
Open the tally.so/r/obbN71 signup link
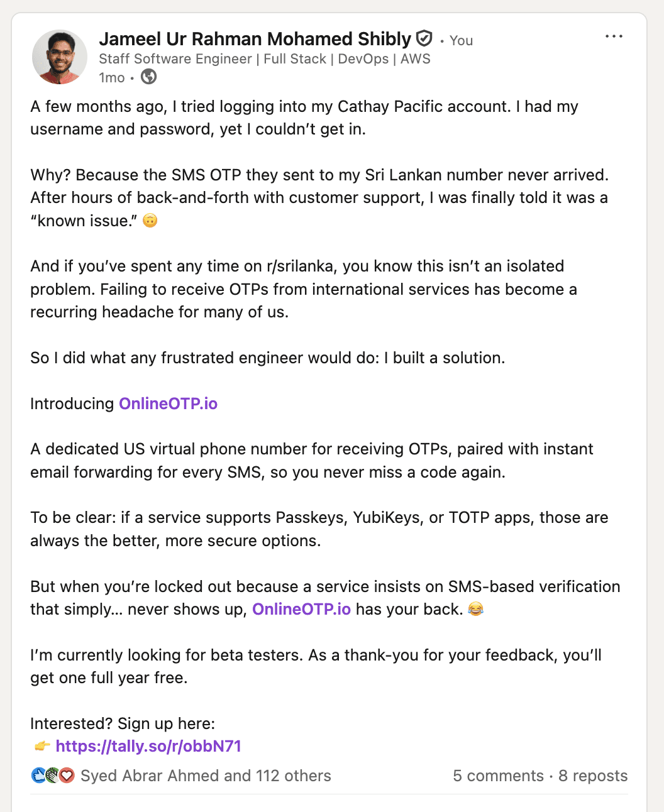click(x=148, y=746)
